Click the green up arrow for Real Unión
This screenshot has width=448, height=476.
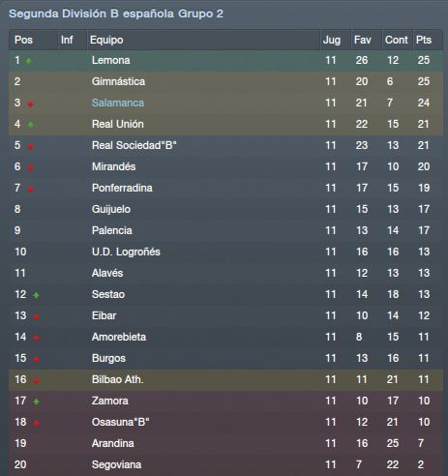(31, 125)
